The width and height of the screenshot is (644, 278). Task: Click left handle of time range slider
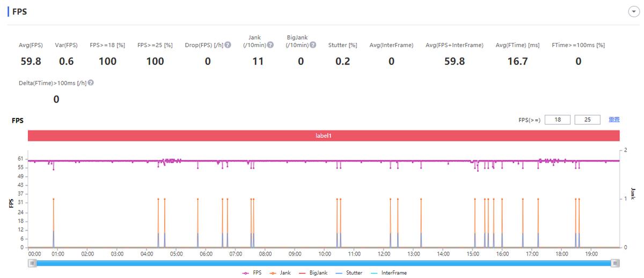[x=33, y=263]
